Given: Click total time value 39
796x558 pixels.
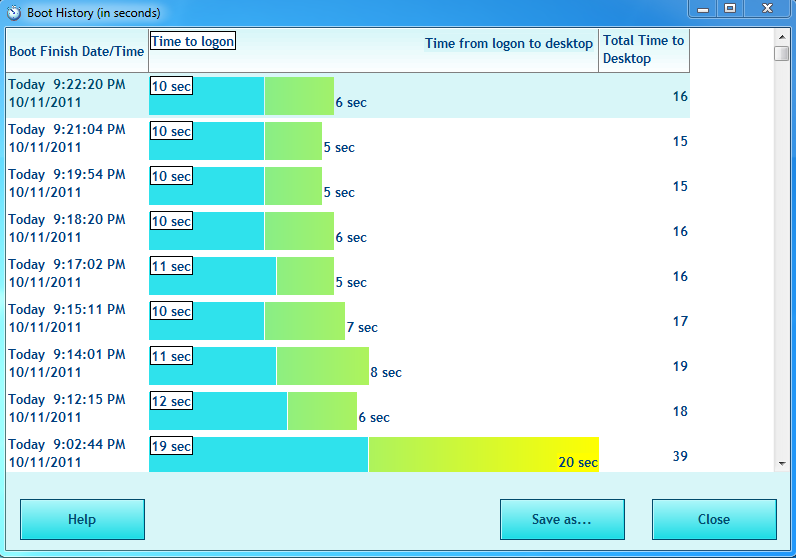Looking at the screenshot, I should click(680, 456).
